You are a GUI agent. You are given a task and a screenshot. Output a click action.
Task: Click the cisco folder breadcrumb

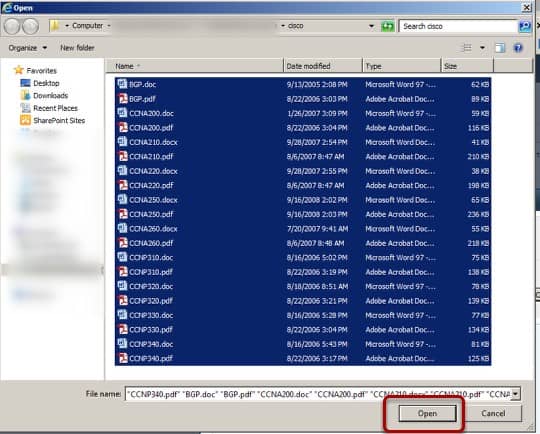coord(295,26)
